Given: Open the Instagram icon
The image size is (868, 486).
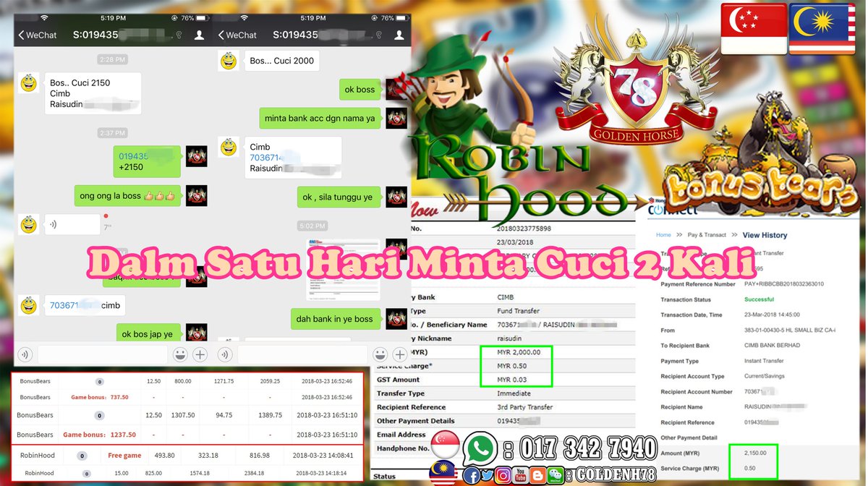Looking at the screenshot, I should 505,475.
